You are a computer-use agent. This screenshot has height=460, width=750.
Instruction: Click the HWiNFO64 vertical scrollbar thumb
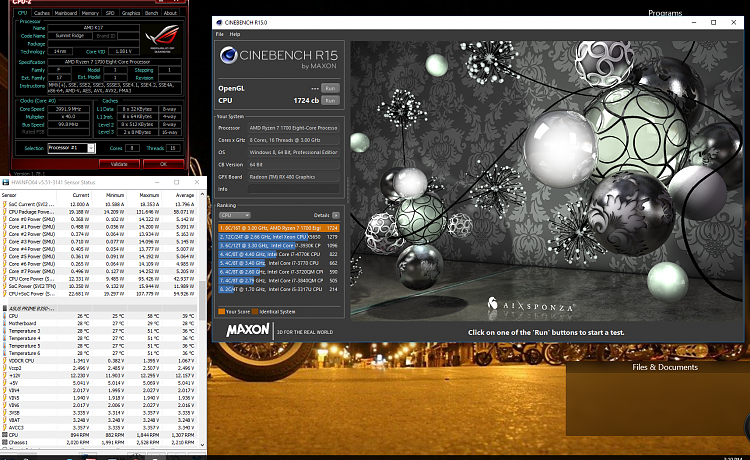click(202, 300)
